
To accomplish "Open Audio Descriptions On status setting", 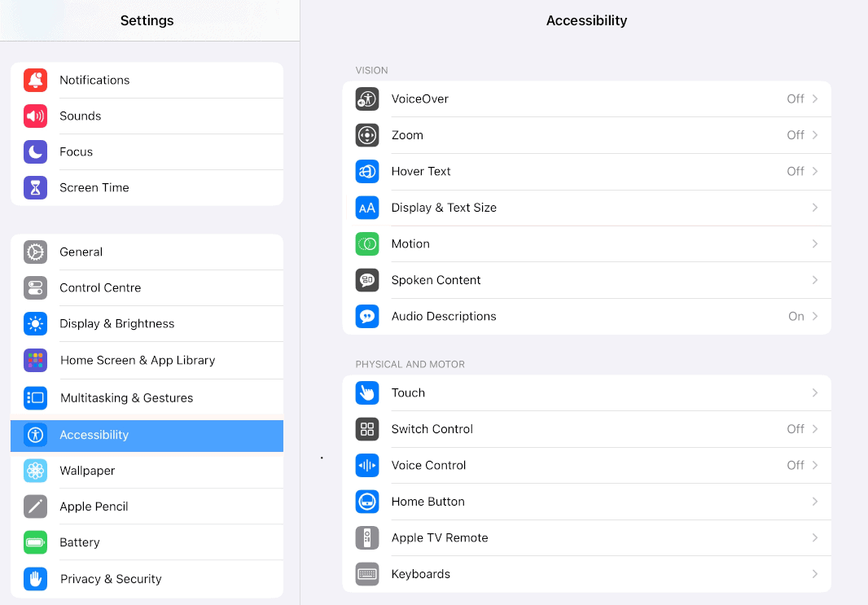I will pyautogui.click(x=796, y=317).
